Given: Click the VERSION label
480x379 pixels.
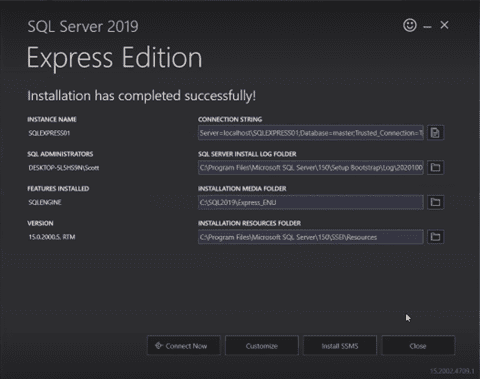Looking at the screenshot, I should (x=40, y=223).
